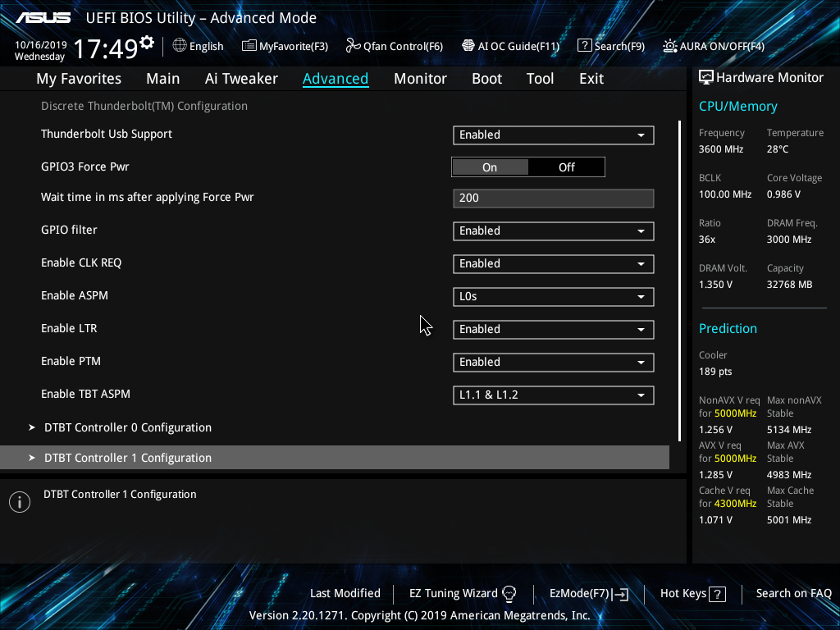The width and height of the screenshot is (840, 630).
Task: Click the CPU/Memory heading
Action: [x=737, y=107]
